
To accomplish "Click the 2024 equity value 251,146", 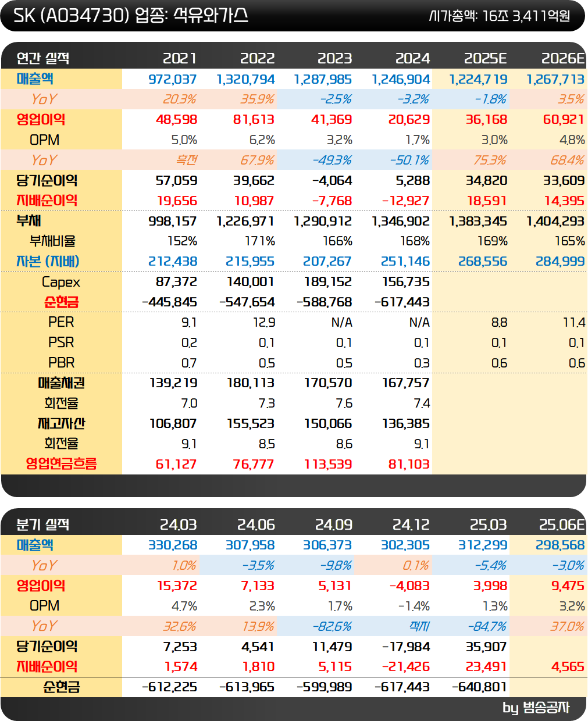I will point(405,262).
